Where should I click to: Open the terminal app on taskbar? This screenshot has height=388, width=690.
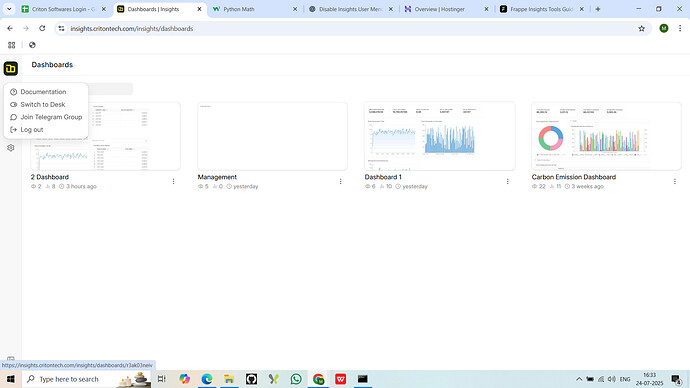363,379
